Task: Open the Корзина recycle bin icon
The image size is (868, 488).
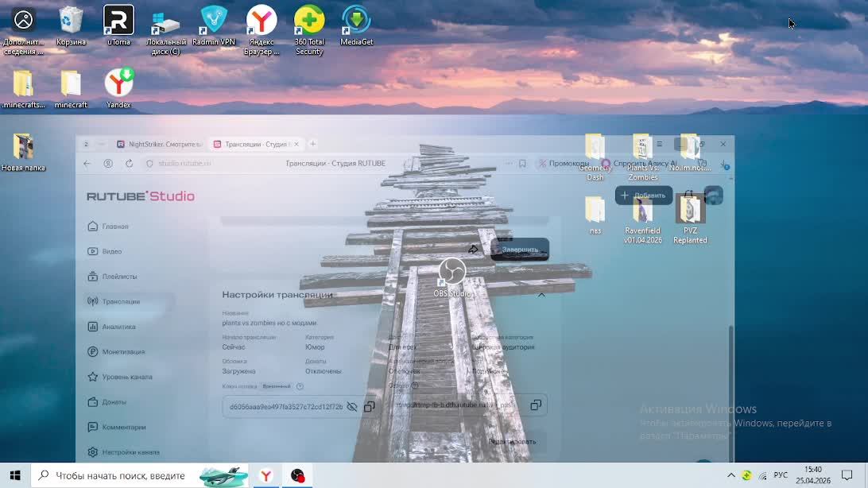Action: 71,25
